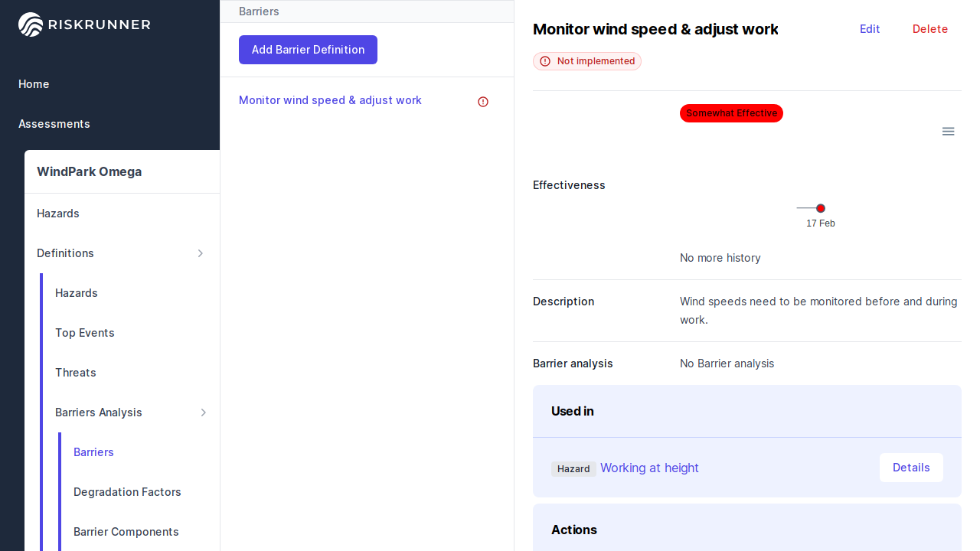Click the No more history text
Screen dimensions: 980x551
tap(720, 258)
